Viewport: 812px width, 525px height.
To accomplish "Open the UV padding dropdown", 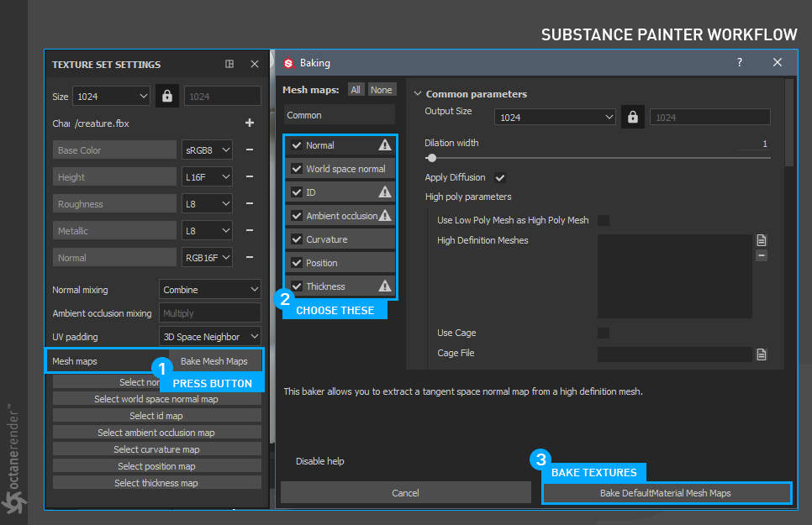I will [210, 337].
